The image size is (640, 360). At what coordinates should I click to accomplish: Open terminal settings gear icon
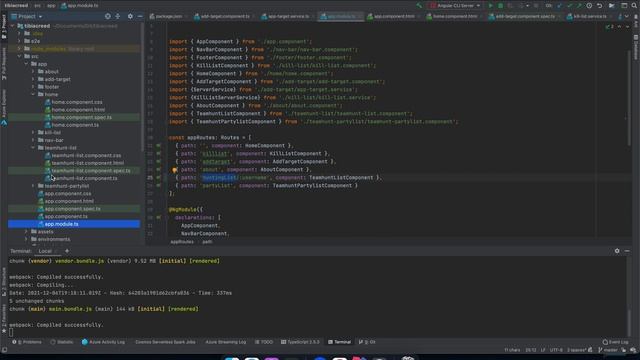[x=617, y=251]
